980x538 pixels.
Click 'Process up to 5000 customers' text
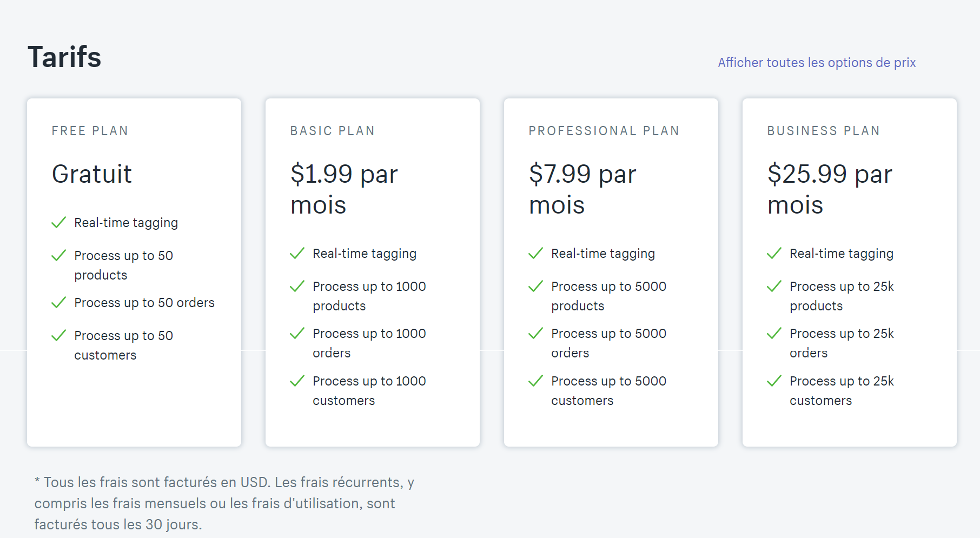pos(609,391)
